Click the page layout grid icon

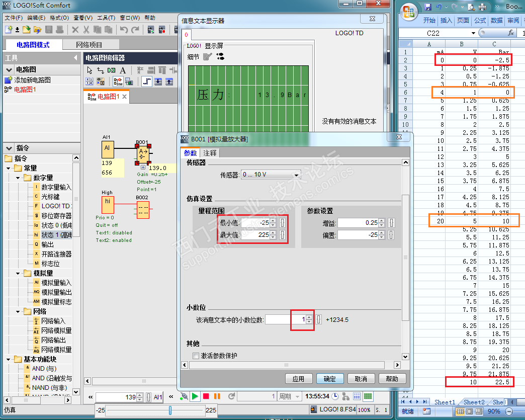pos(90,81)
